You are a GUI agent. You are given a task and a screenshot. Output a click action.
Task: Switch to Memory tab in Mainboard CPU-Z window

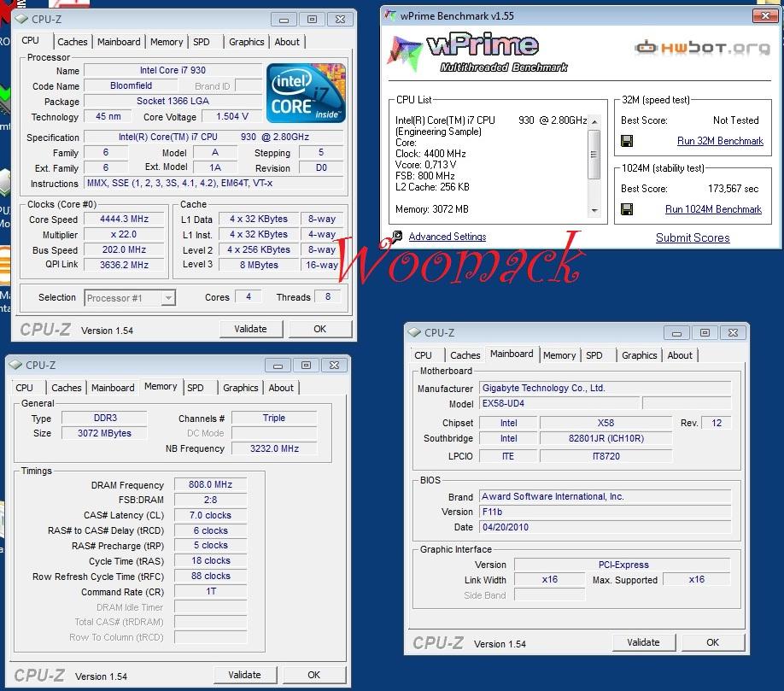point(559,355)
